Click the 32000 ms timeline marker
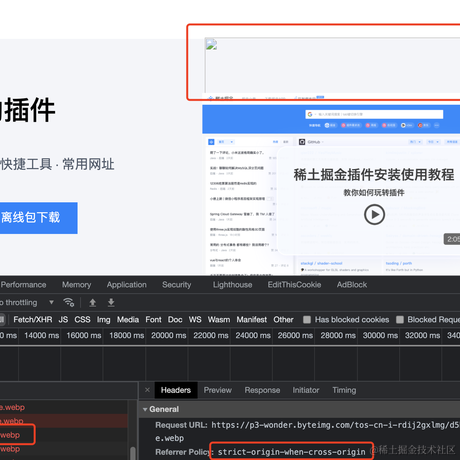This screenshot has width=460, height=460. coord(422,335)
